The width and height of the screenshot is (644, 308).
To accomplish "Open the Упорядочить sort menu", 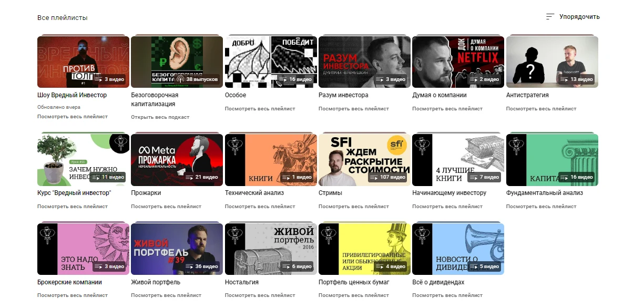I will point(573,17).
